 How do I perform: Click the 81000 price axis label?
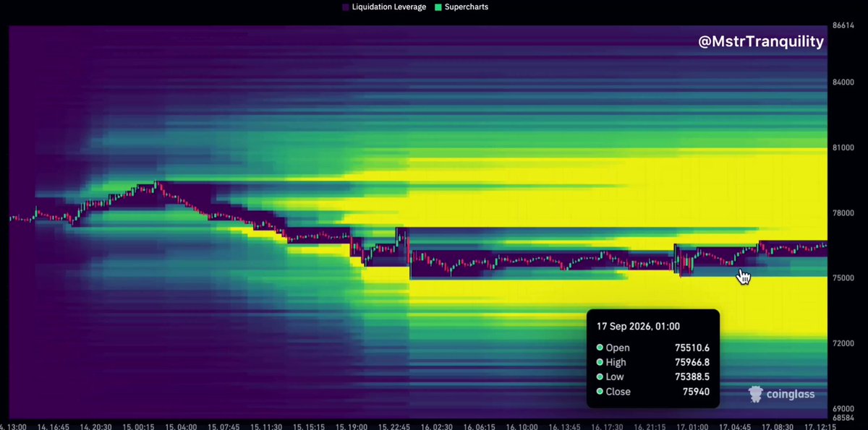tap(843, 148)
